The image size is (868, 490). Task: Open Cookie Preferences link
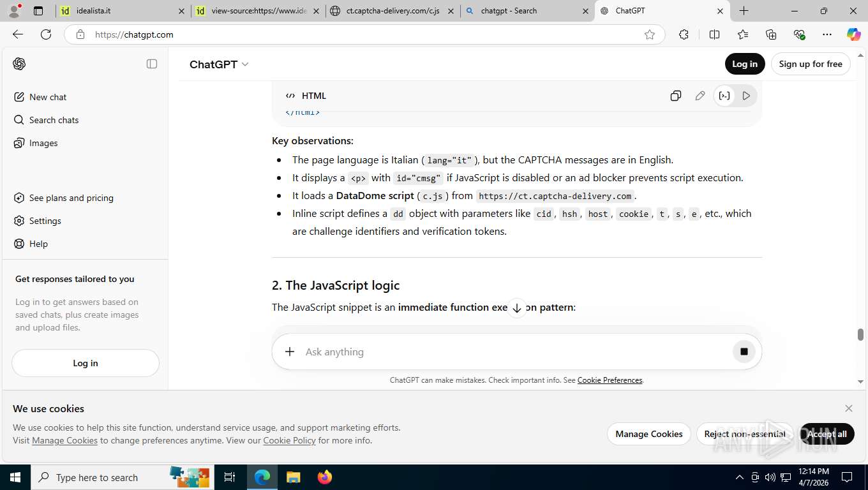pos(610,380)
